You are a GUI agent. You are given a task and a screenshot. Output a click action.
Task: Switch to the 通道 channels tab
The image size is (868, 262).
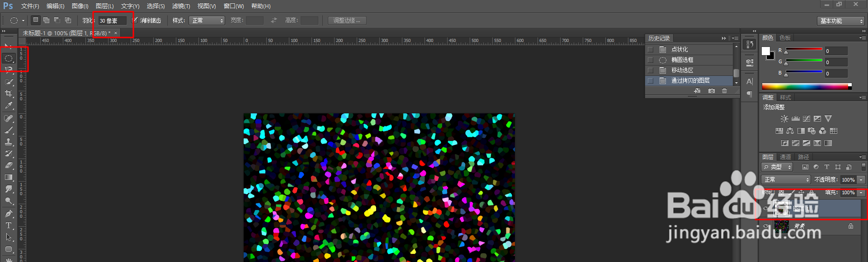[x=786, y=157]
